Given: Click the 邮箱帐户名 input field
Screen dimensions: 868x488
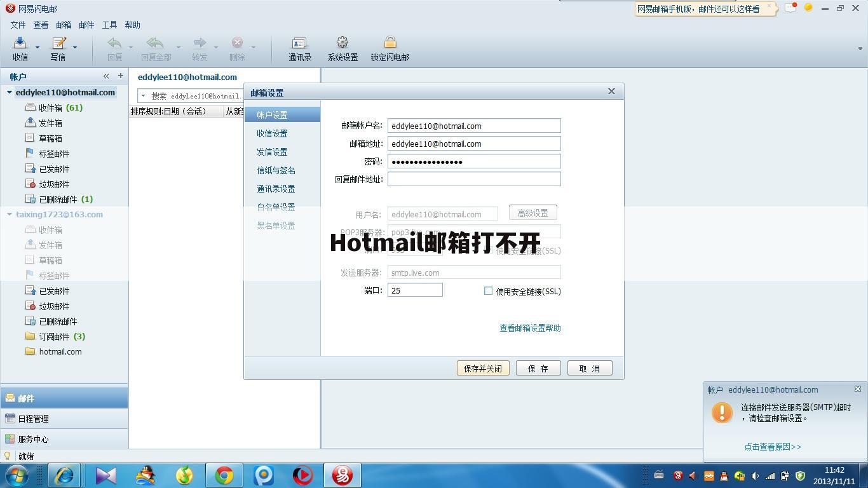Looking at the screenshot, I should [x=474, y=126].
